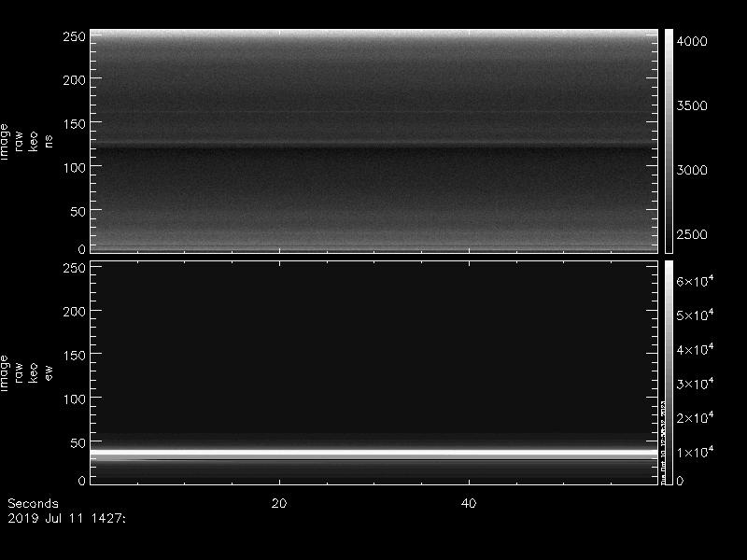Click the 250 tick label on the ns keogram
Viewport: 747px width, 560px height.
[74, 36]
